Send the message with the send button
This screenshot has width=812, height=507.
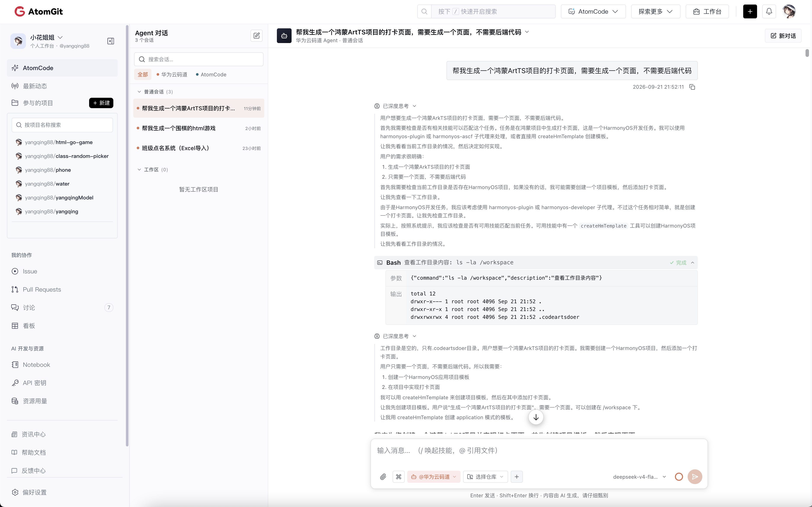[x=695, y=477]
